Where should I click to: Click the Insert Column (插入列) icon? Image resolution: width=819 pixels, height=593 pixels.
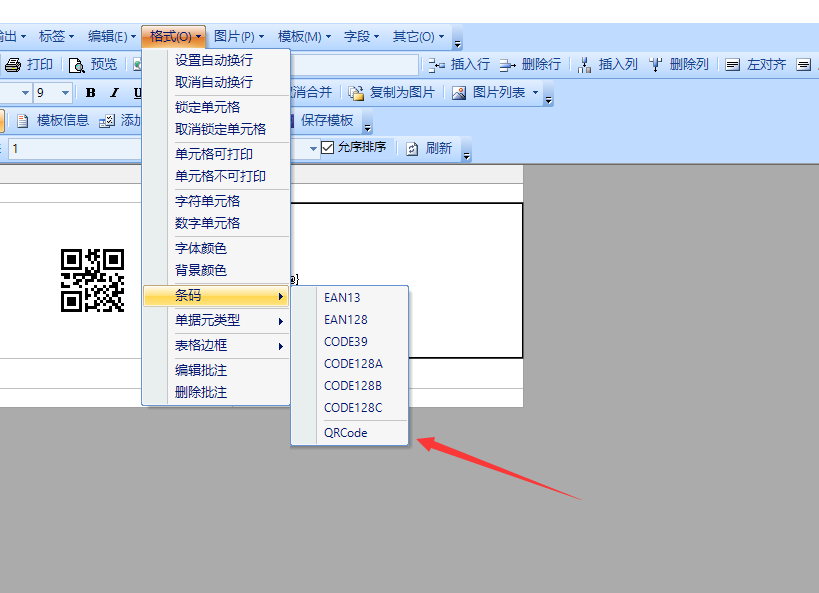point(585,65)
